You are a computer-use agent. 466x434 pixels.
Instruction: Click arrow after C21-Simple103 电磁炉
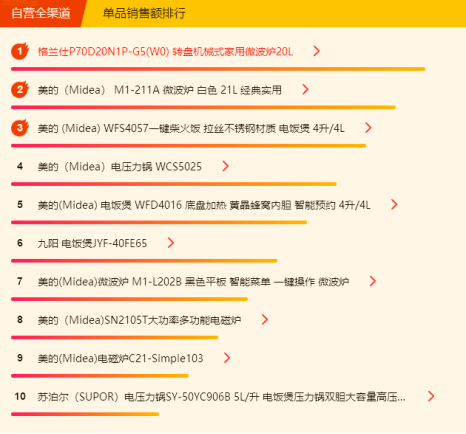tap(227, 358)
